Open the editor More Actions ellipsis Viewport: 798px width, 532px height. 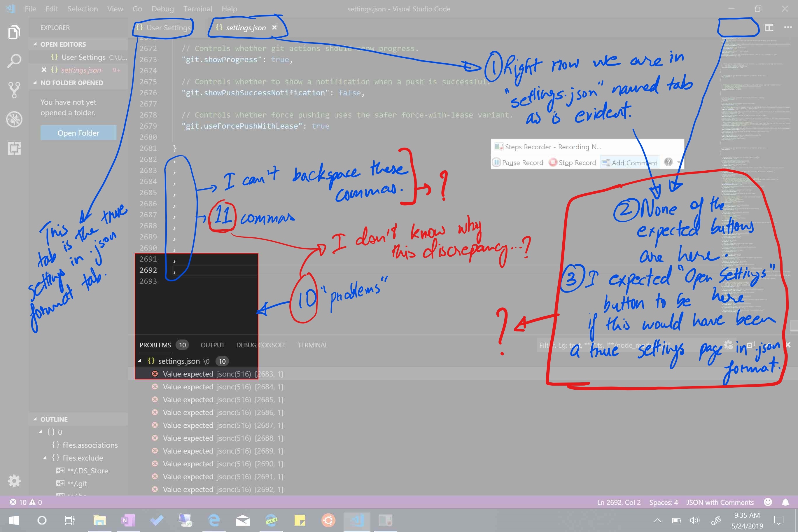tap(788, 27)
